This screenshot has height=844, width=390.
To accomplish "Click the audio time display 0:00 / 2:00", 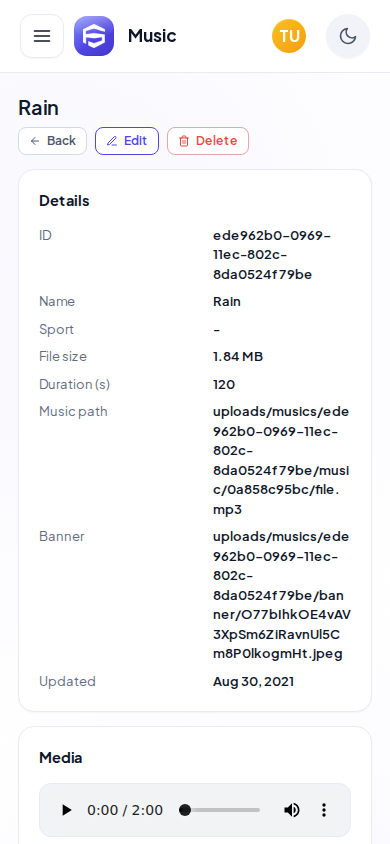I will coord(125,810).
